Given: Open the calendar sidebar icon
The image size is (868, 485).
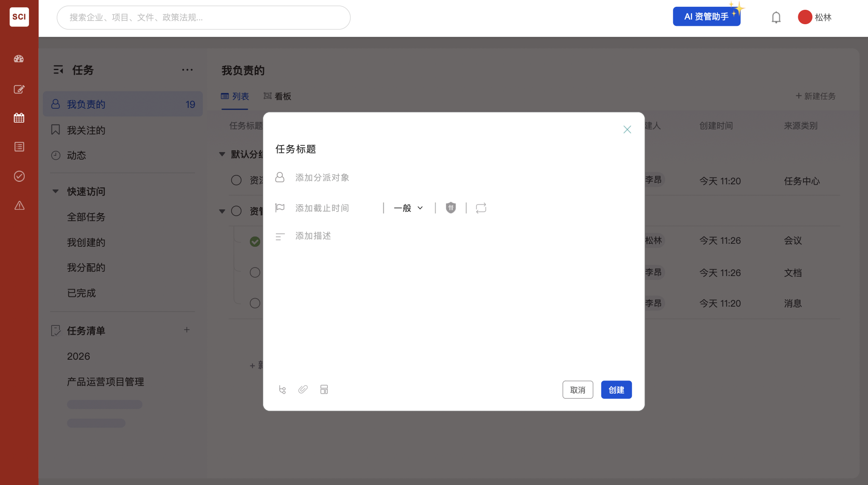Looking at the screenshot, I should 19,118.
